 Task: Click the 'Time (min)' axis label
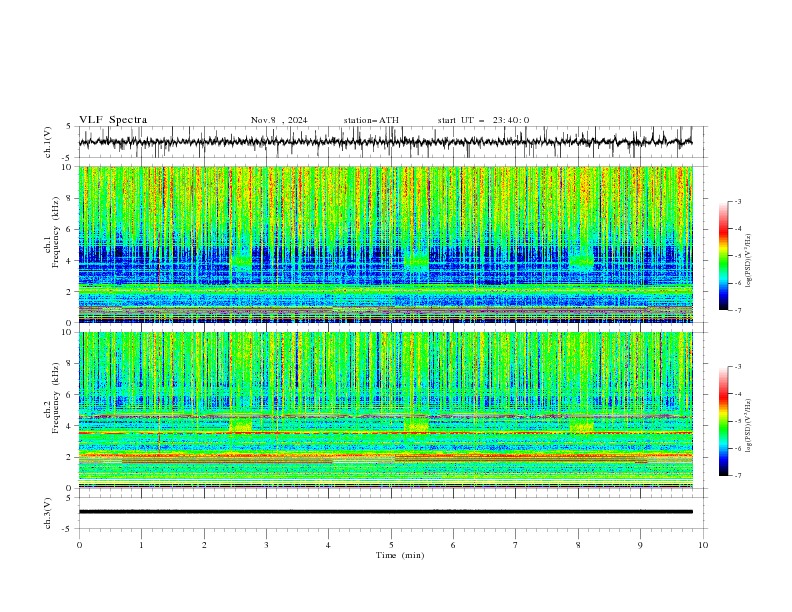[x=400, y=555]
